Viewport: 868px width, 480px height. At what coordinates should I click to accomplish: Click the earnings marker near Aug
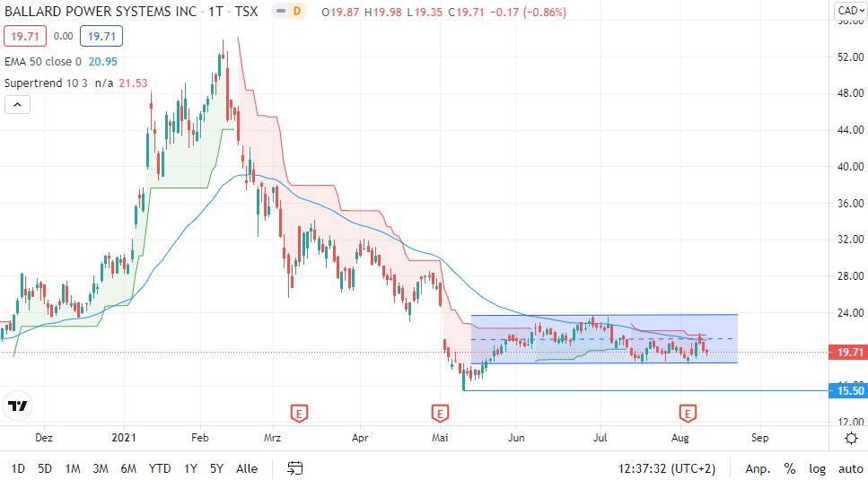[688, 413]
